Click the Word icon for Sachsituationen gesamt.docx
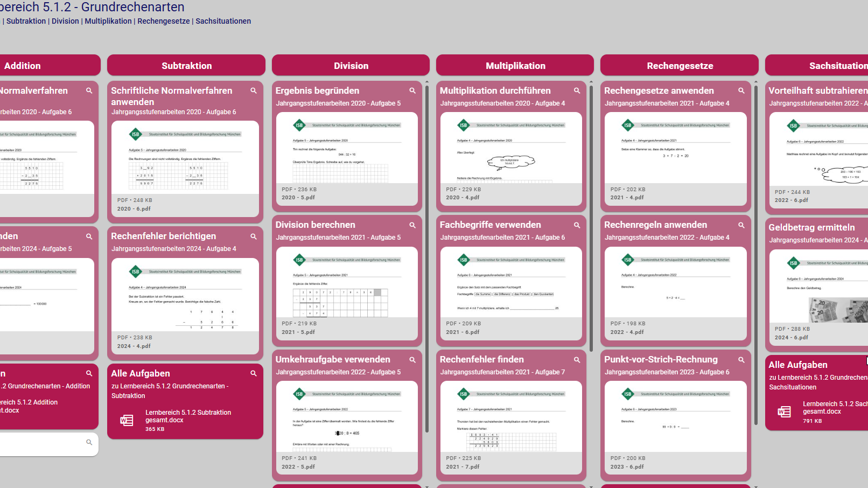Viewport: 868px width, 488px height. (783, 412)
